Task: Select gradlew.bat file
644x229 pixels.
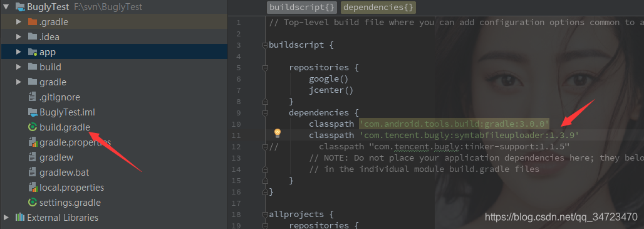Action: coord(64,173)
